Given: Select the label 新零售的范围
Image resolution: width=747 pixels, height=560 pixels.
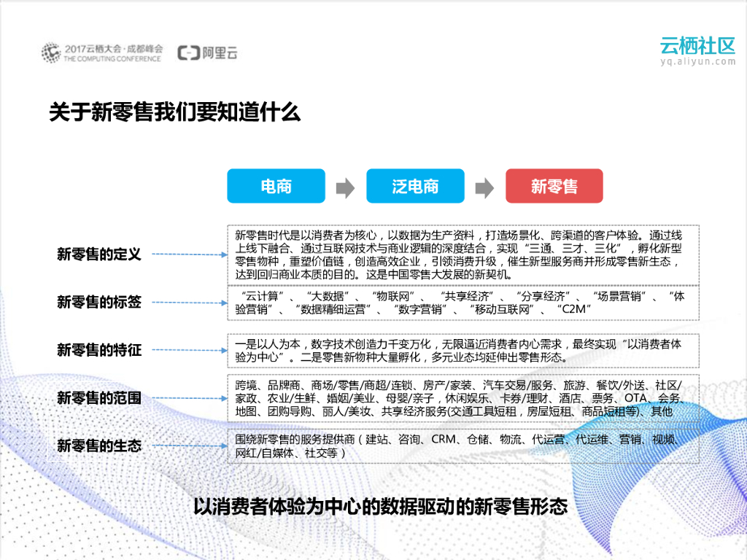Looking at the screenshot, I should [x=99, y=397].
